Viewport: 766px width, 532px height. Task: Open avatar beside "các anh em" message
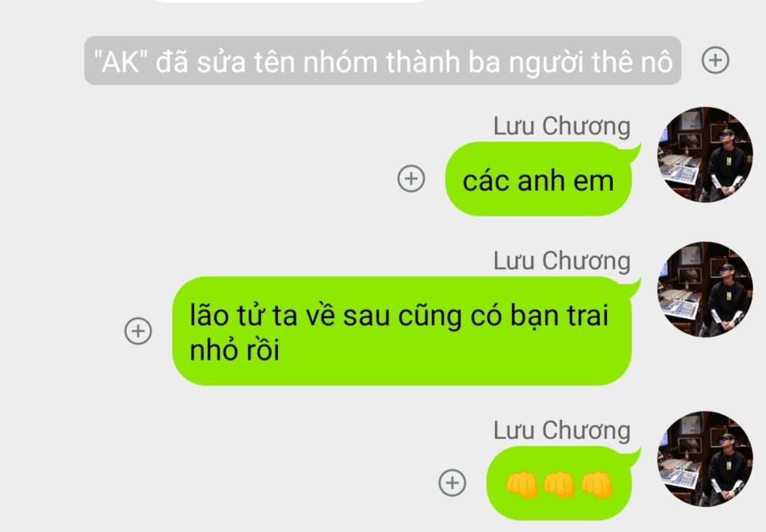[704, 155]
